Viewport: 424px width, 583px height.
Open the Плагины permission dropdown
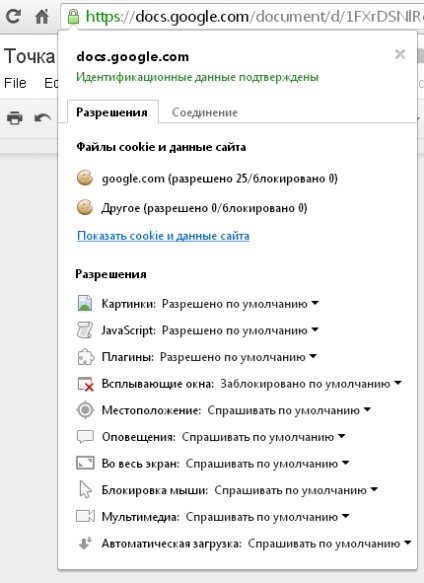coord(238,357)
